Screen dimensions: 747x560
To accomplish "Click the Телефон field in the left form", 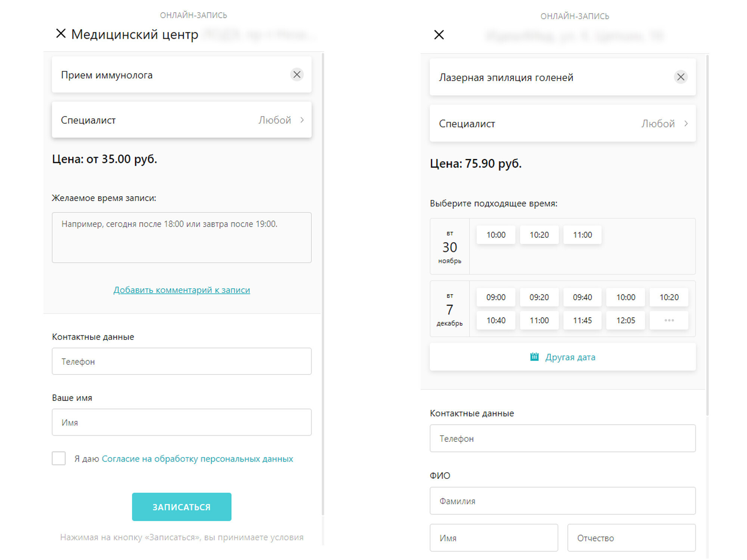I will click(182, 361).
